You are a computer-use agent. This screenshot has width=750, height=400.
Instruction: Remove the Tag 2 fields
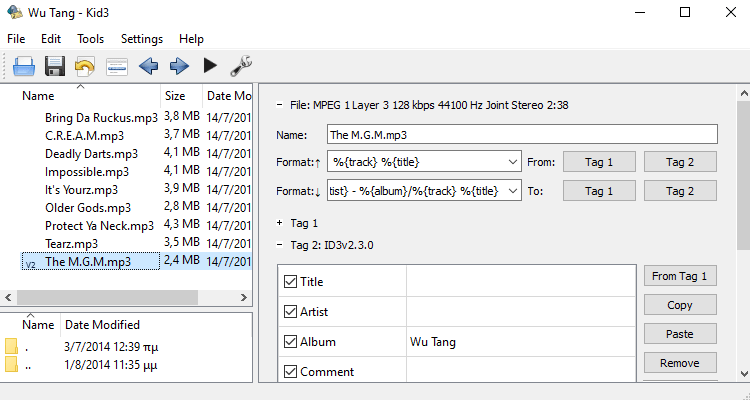(680, 363)
